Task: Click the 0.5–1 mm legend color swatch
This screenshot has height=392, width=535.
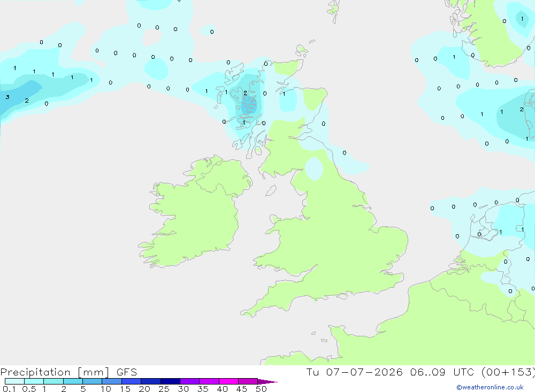Action: click(34, 381)
